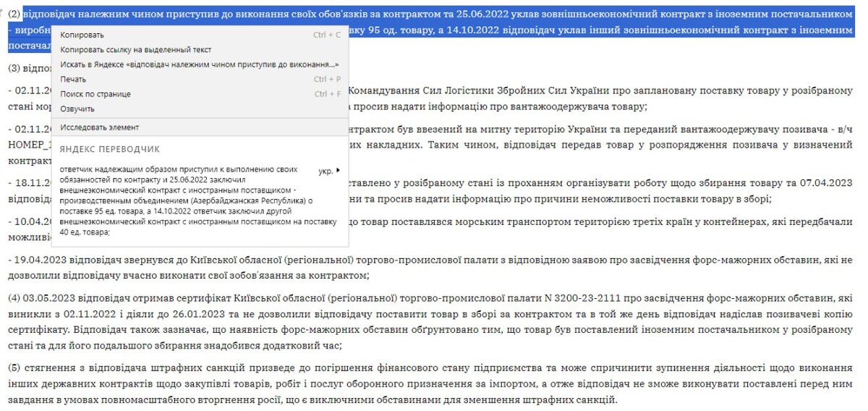The width and height of the screenshot is (868, 411).
Task: Click paragraph starting with (5) стягнення з відповідача
Action: [x=430, y=384]
